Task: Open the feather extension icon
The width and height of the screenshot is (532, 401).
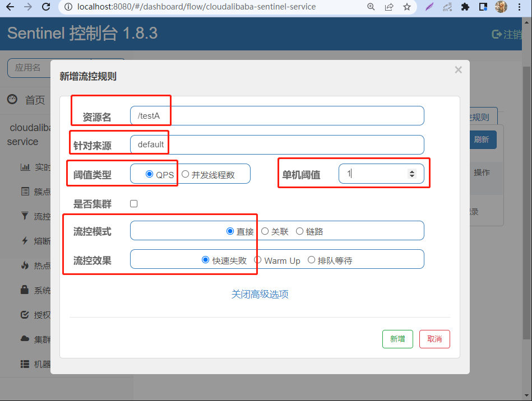Action: [429, 7]
